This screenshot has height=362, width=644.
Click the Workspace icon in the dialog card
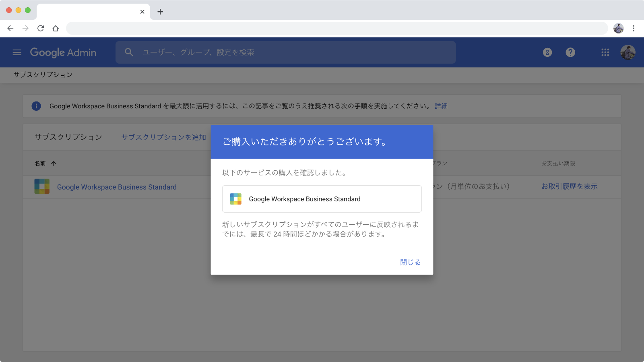(x=236, y=199)
